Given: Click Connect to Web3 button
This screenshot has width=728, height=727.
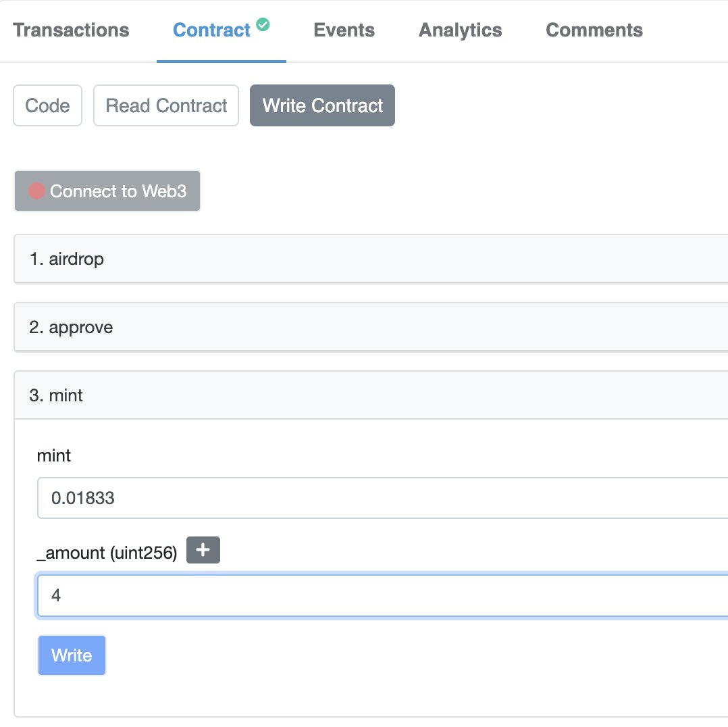Looking at the screenshot, I should tap(107, 191).
